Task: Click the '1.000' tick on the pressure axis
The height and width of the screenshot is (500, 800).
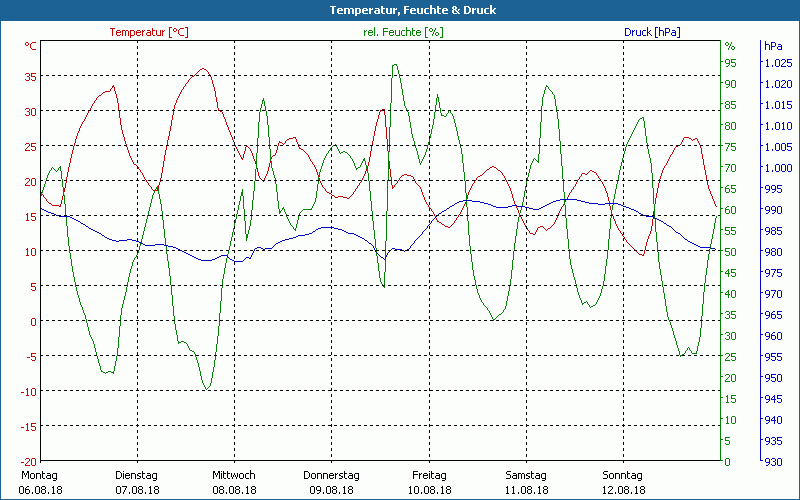Action: 779,168
